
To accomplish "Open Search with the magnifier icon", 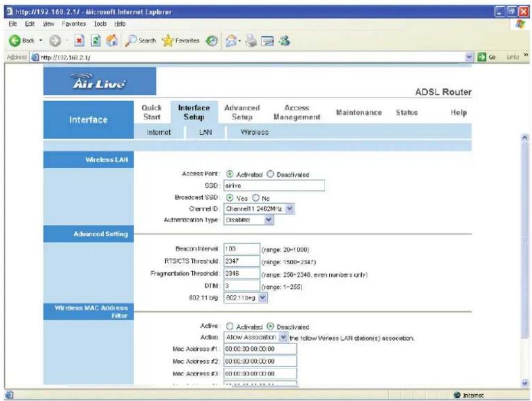I will pyautogui.click(x=140, y=41).
